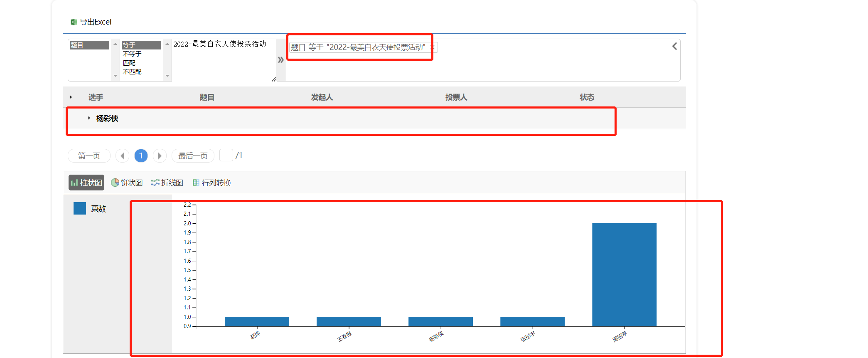This screenshot has height=358, width=868.
Task: Click the field list scroll-down arrow
Action: coord(115,76)
